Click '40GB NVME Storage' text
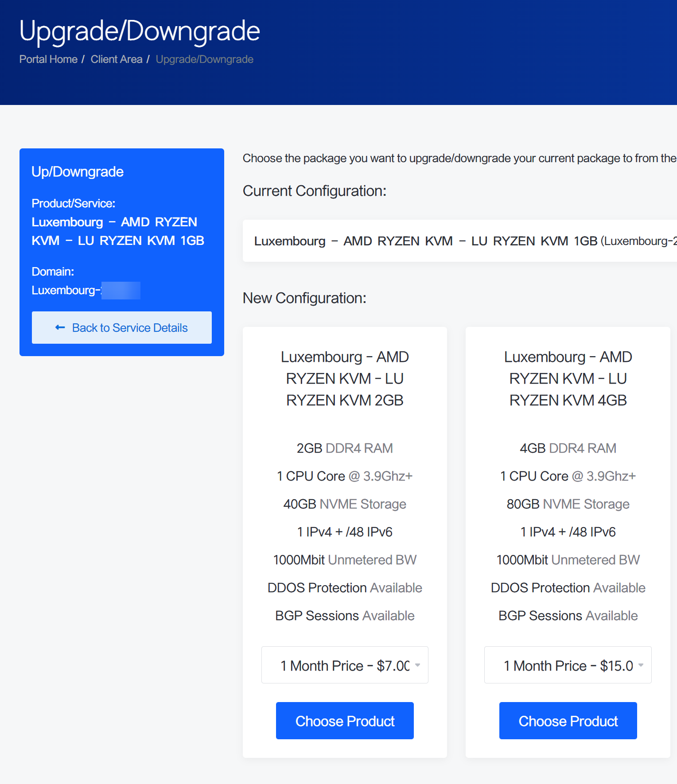The height and width of the screenshot is (784, 677). click(345, 504)
